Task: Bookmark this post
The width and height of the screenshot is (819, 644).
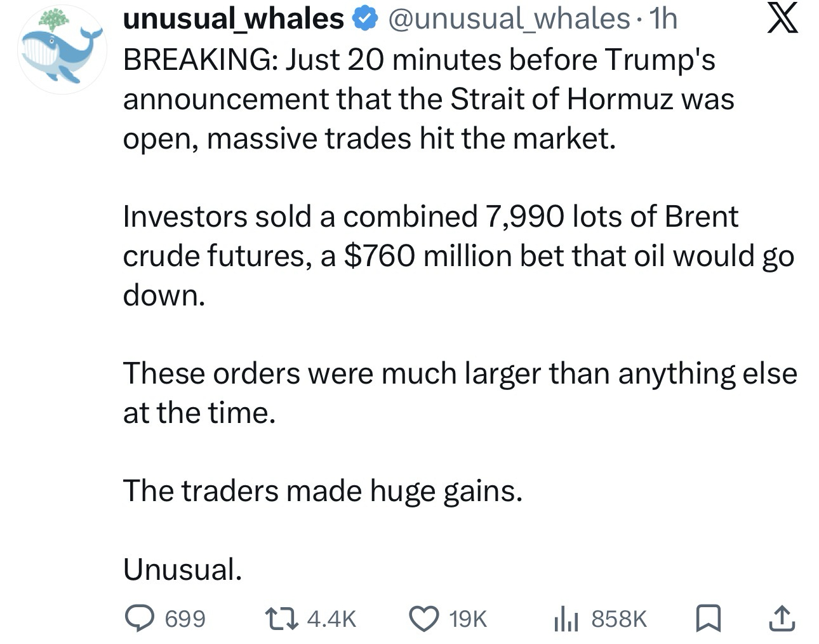Action: (x=707, y=618)
